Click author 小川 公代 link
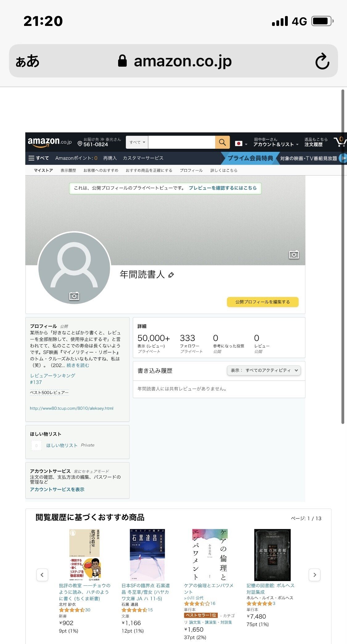The height and width of the screenshot is (644, 347). [195, 598]
